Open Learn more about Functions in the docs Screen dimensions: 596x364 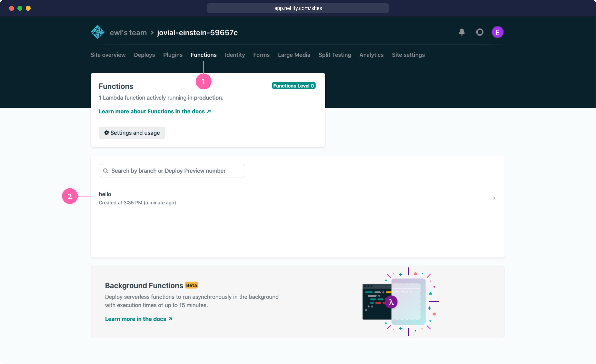point(155,111)
